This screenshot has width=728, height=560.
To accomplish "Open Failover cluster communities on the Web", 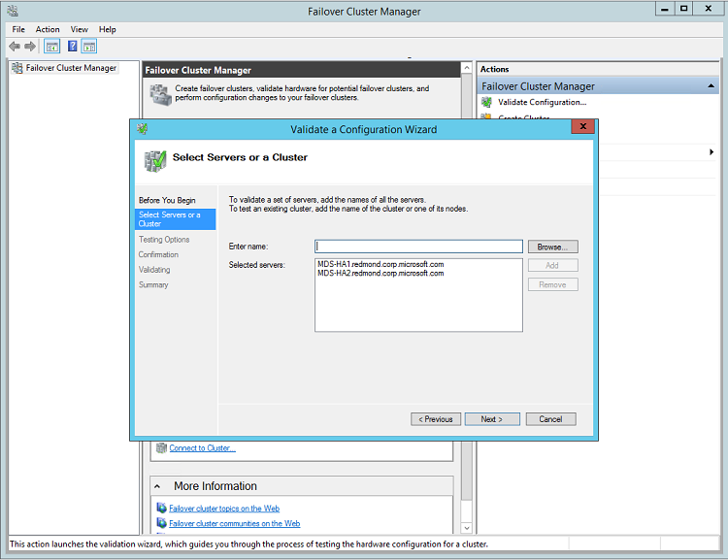I will (235, 523).
